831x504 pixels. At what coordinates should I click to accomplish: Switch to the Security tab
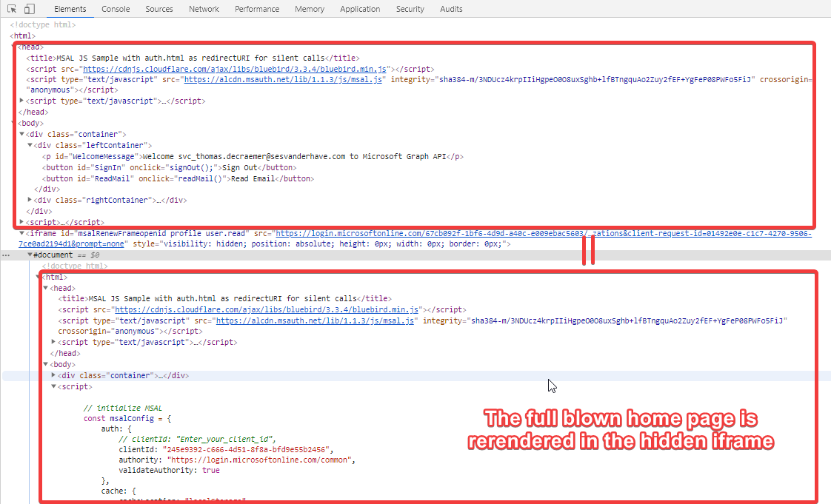click(410, 9)
